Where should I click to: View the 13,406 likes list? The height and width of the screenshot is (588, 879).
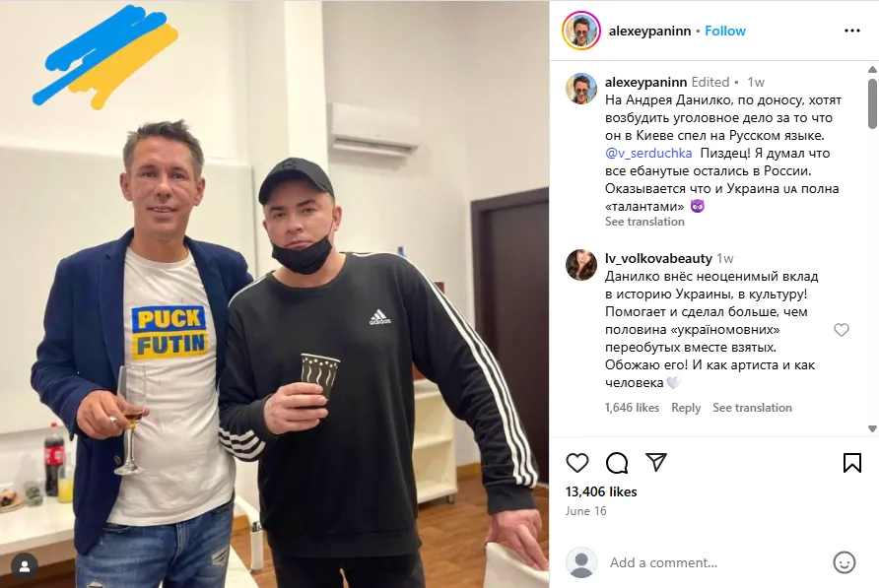coord(601,491)
